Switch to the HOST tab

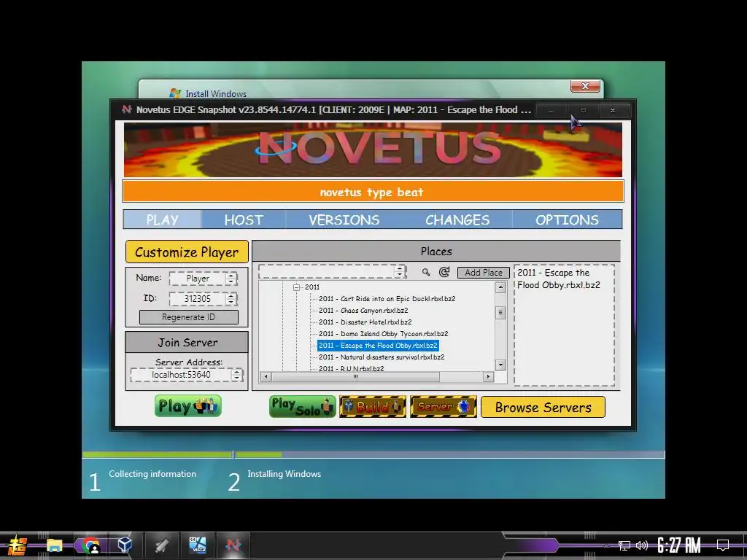pyautogui.click(x=244, y=219)
